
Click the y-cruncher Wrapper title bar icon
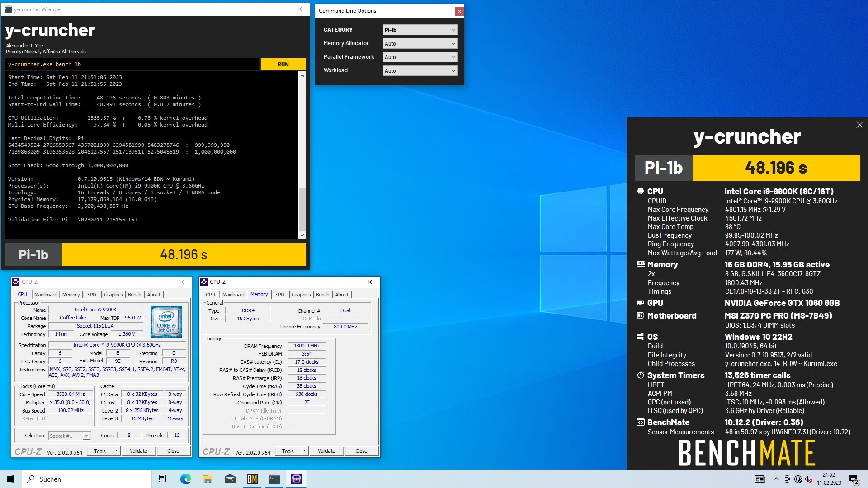click(8, 9)
